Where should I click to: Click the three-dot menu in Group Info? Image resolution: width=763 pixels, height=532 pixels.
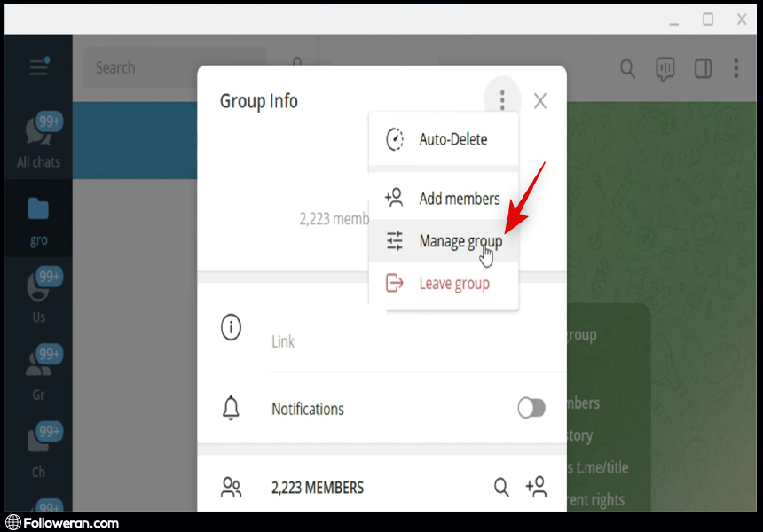coord(502,101)
